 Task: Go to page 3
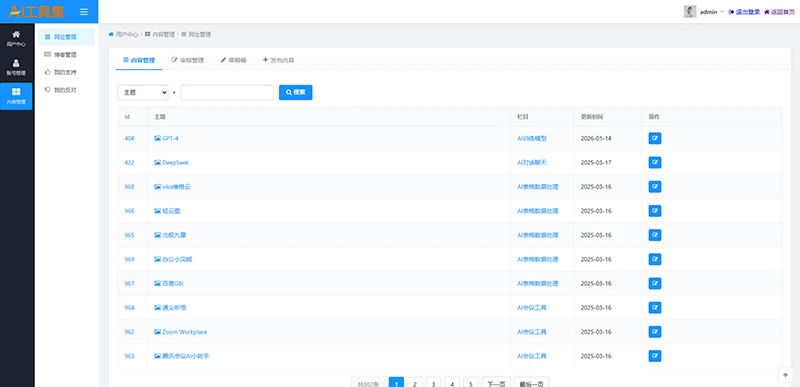[434, 384]
